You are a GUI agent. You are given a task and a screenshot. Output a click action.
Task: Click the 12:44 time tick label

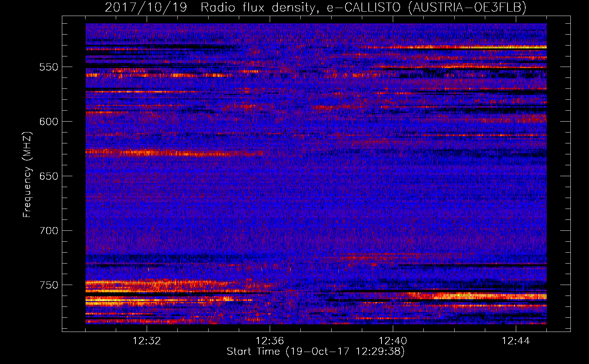pos(516,341)
